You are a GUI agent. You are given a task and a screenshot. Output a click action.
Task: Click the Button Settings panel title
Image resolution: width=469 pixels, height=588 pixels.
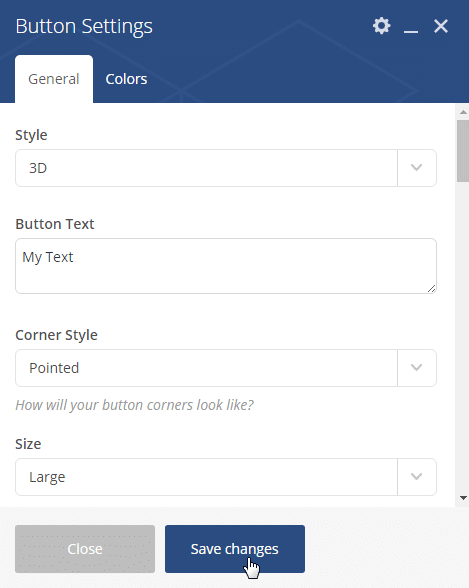(x=84, y=27)
